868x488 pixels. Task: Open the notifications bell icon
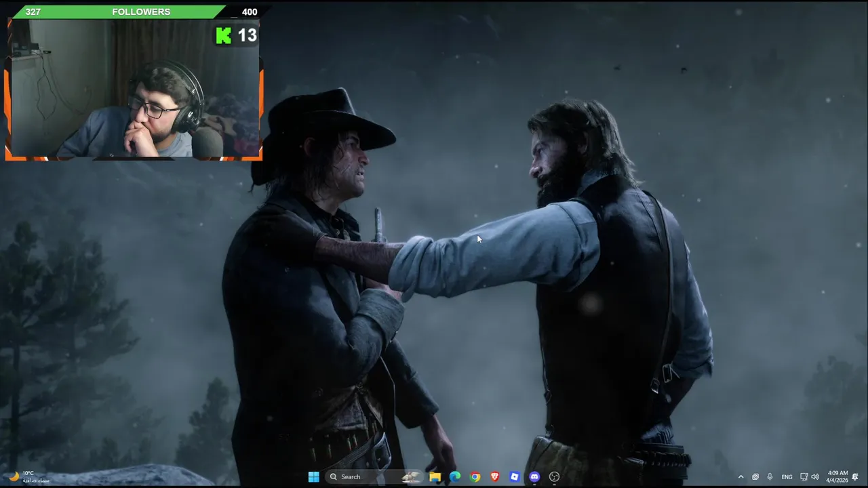click(856, 476)
